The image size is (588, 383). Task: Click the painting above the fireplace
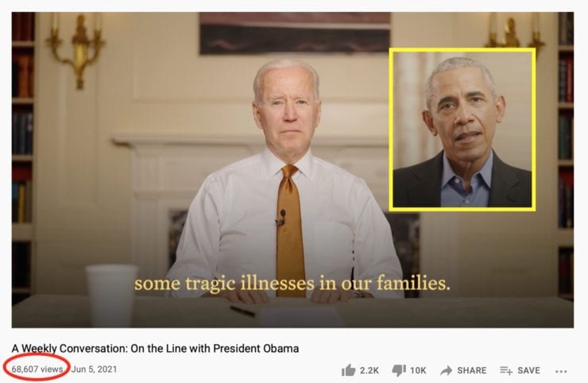pos(295,33)
